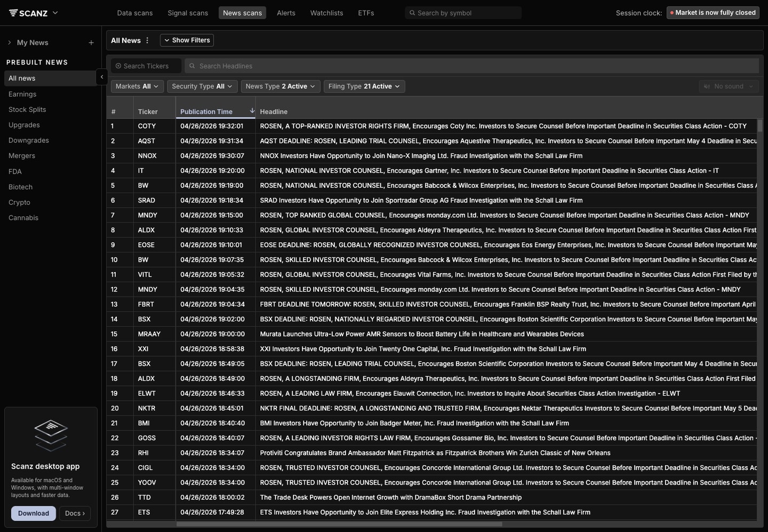768x532 pixels.
Task: Open the chevron menu beside SCANZ logo
Action: [55, 13]
